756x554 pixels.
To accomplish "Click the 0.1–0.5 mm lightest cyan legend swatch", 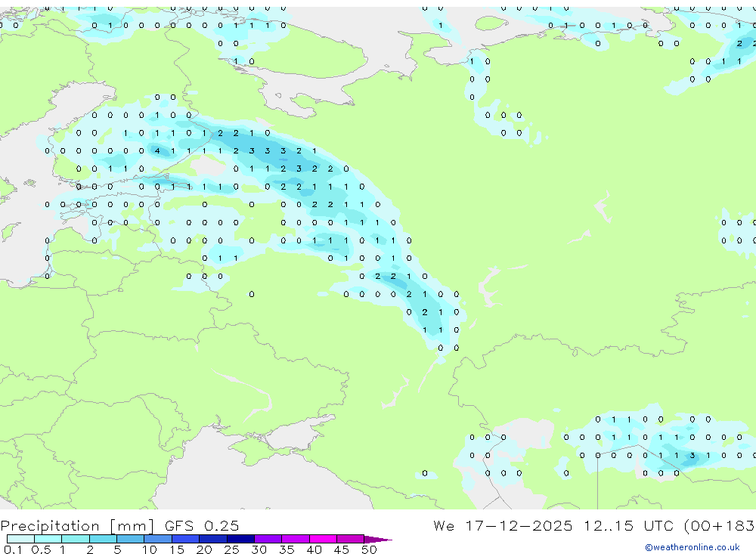I will tap(20, 539).
